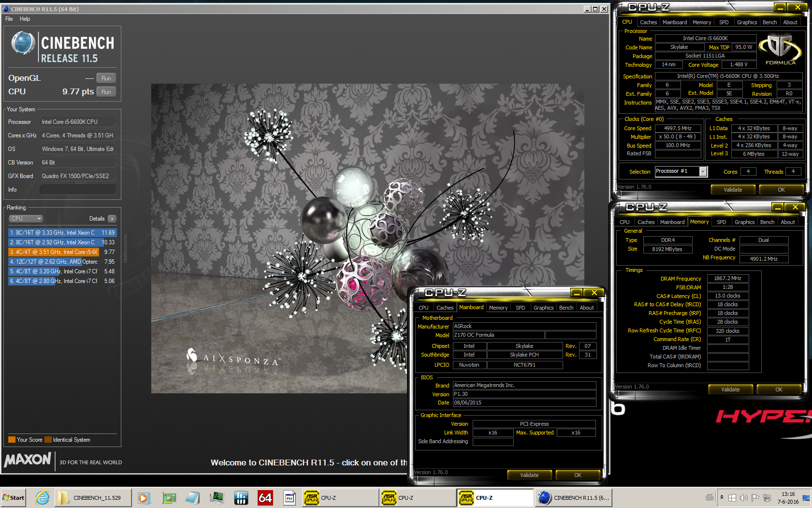
Task: Open the File menu in Cinebench
Action: pos(9,19)
